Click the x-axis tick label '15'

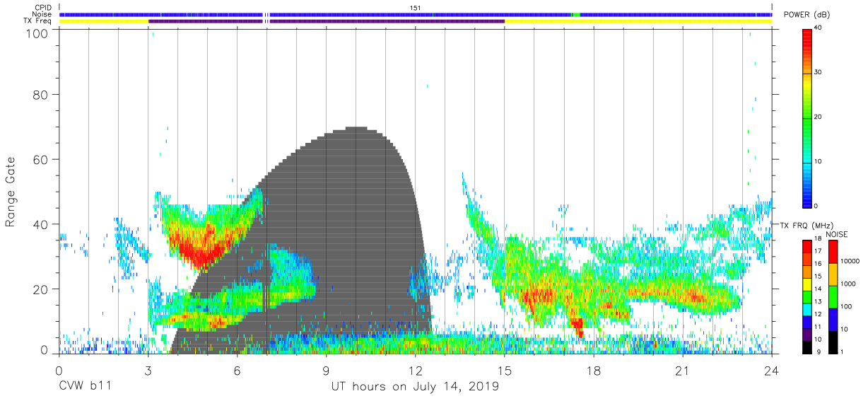[505, 370]
